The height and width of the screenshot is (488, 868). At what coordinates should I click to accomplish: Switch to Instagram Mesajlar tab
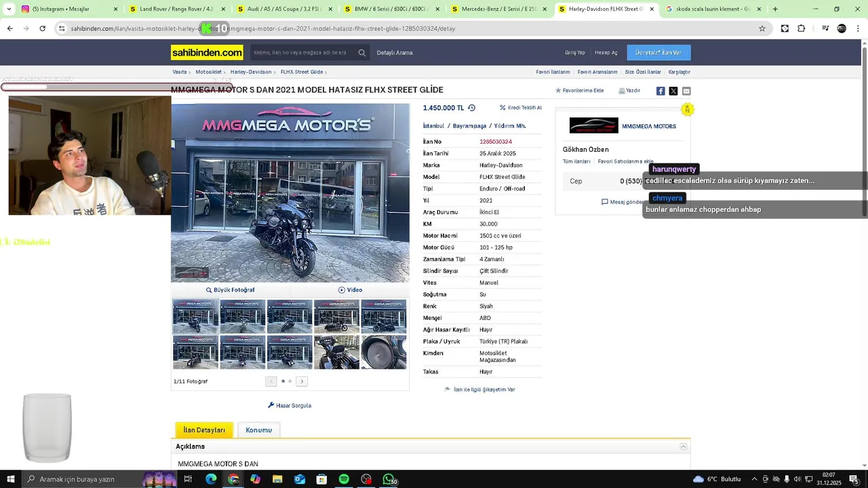pos(71,9)
